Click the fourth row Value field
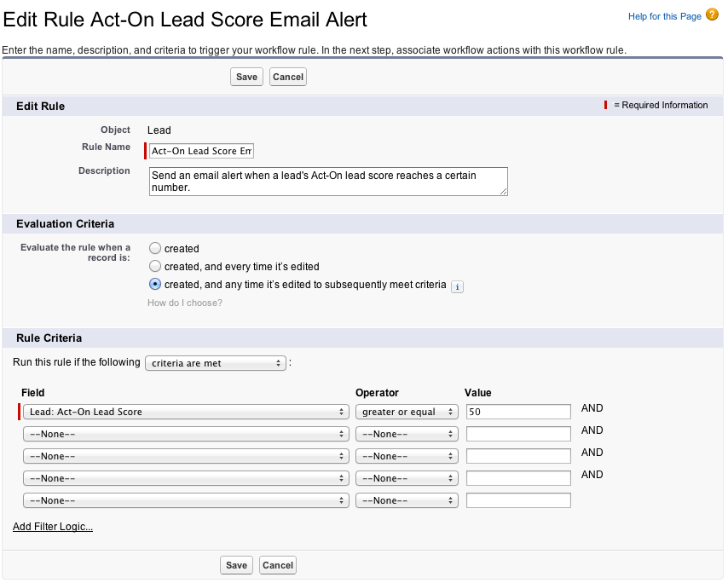The width and height of the screenshot is (728, 583). tap(518, 478)
